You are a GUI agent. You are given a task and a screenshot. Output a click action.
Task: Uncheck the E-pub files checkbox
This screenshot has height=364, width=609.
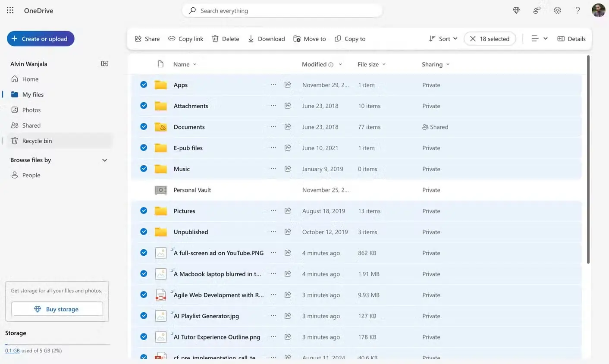pos(144,147)
